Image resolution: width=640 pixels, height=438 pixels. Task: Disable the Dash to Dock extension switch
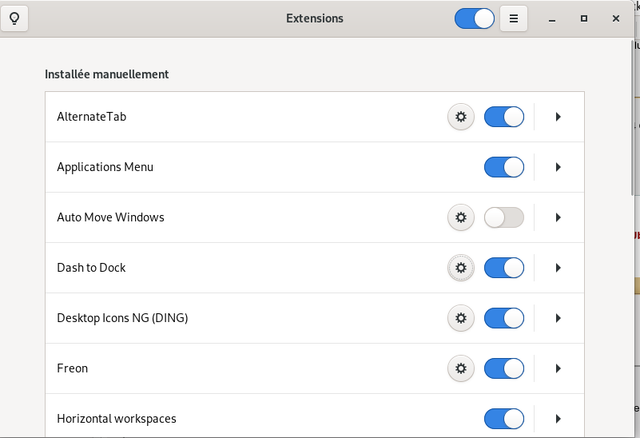[x=504, y=268]
